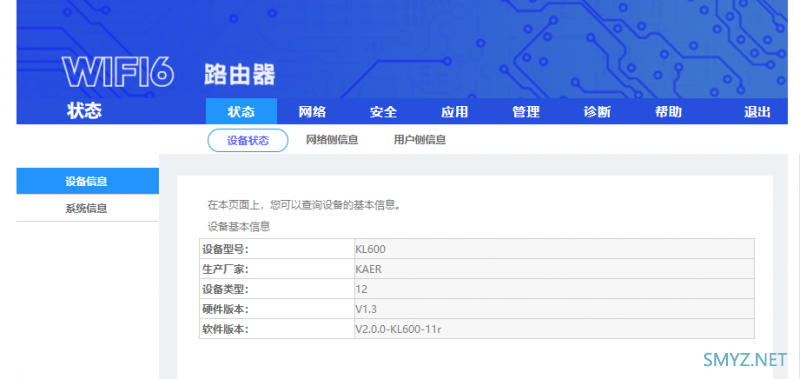Click 退出 to log out
Image resolution: width=800 pixels, height=379 pixels.
pos(757,112)
